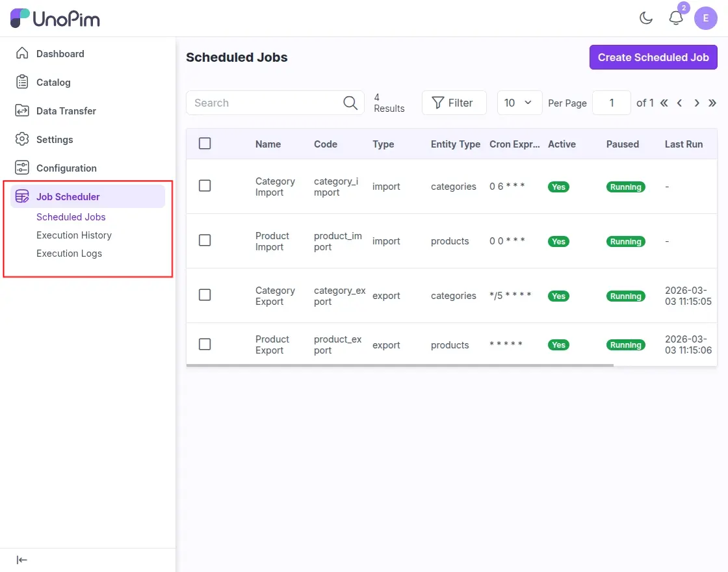Click cron expression */5 * * * *
The width and height of the screenshot is (728, 572).
[510, 295]
